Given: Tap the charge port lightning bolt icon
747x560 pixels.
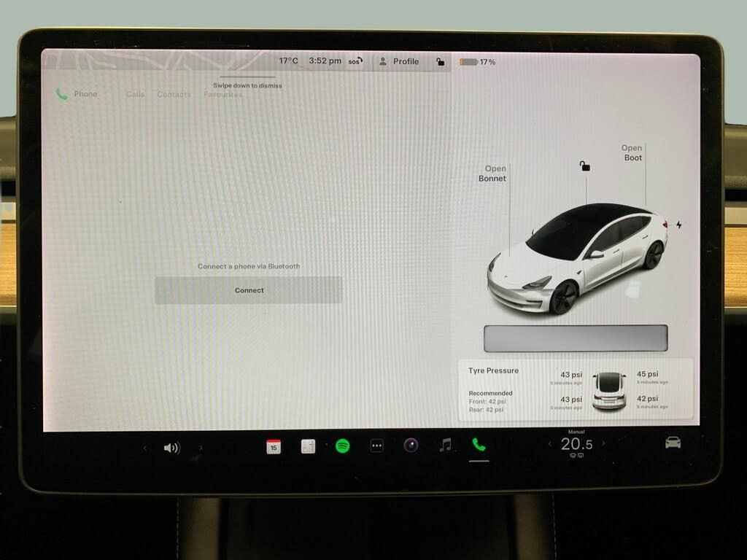Looking at the screenshot, I should tap(679, 225).
